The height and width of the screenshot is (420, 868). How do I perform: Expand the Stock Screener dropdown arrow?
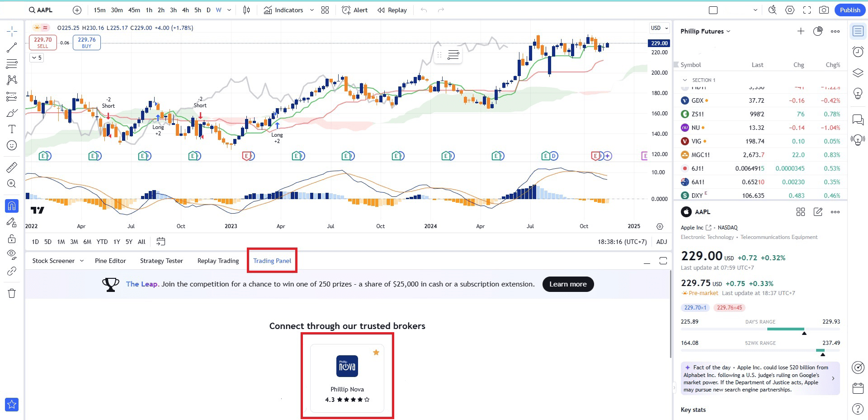82,261
